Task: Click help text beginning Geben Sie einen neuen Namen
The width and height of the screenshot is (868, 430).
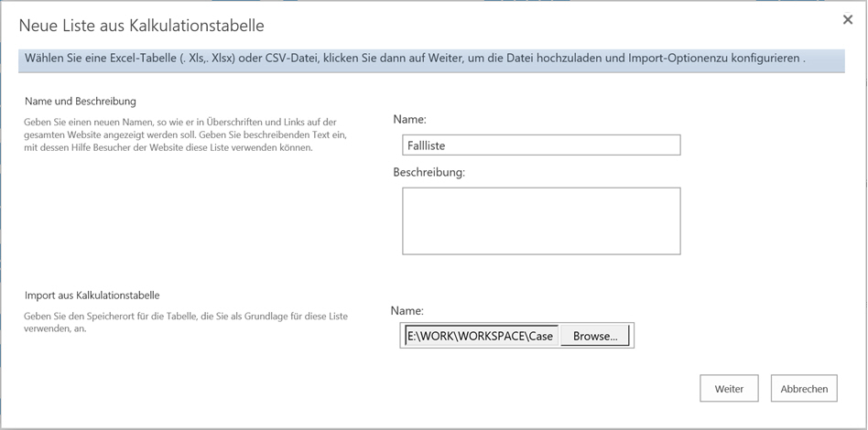Action: (189, 135)
